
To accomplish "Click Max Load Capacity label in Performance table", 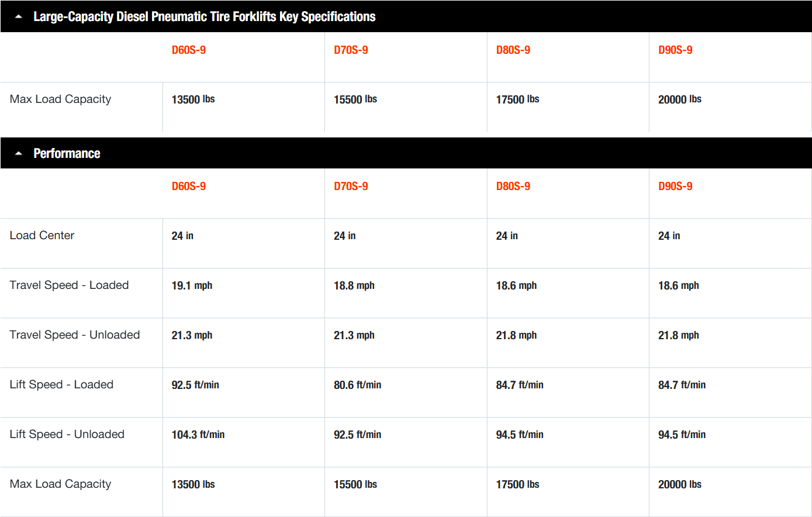I will click(60, 484).
